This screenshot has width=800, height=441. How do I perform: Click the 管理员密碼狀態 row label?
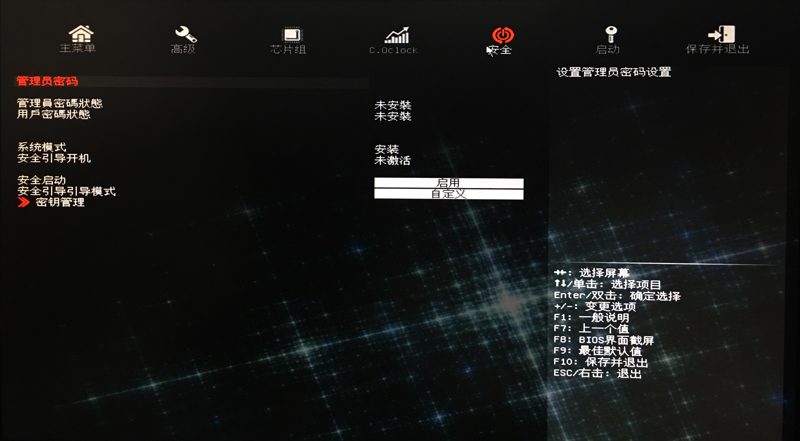(60, 103)
